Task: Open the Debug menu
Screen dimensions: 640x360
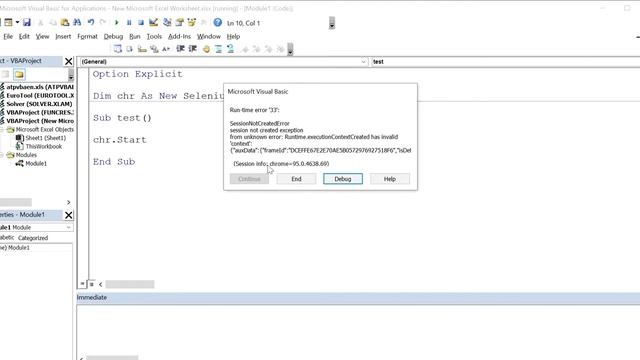Action: [113, 36]
